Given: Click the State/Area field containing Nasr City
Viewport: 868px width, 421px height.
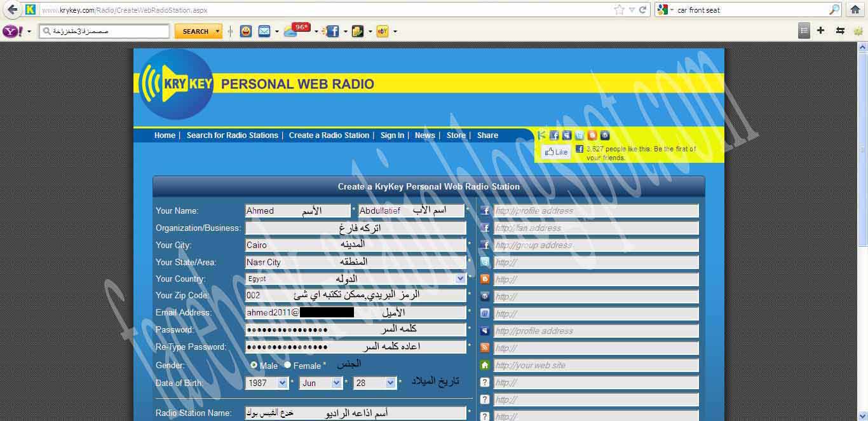Looking at the screenshot, I should [x=356, y=262].
